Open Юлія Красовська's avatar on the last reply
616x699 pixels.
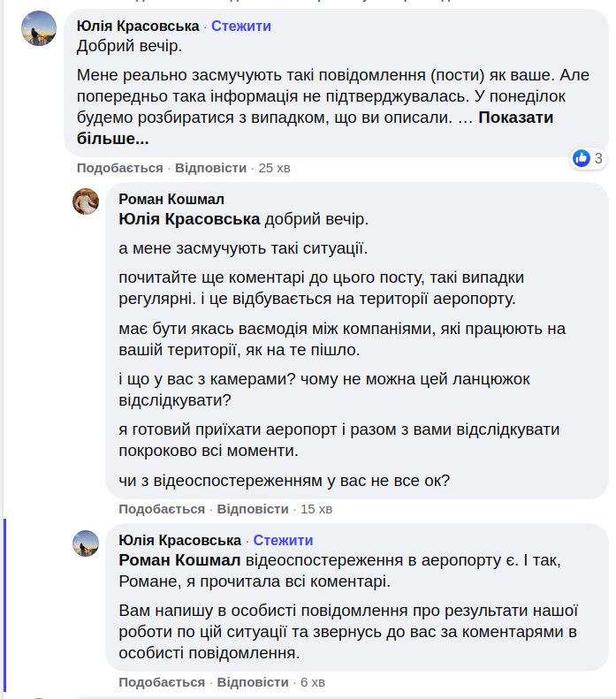coord(85,543)
